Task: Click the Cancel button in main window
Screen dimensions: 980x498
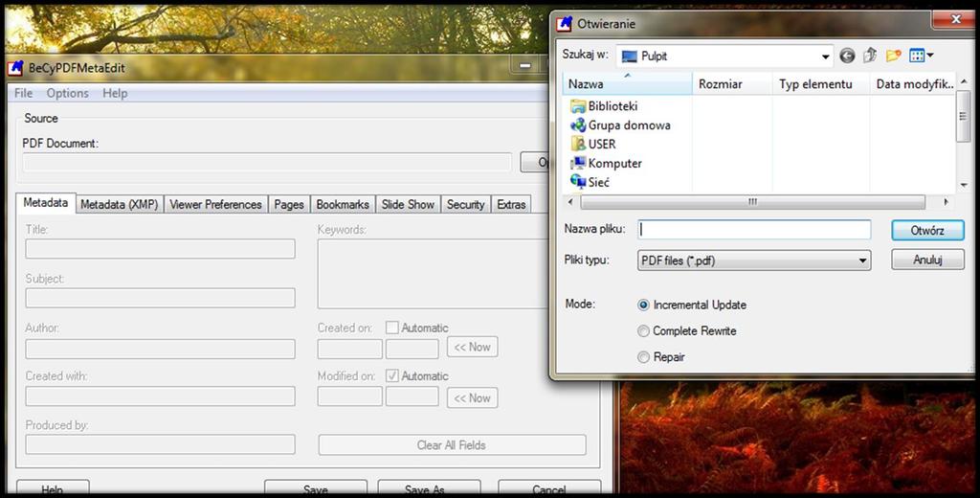Action: click(549, 488)
